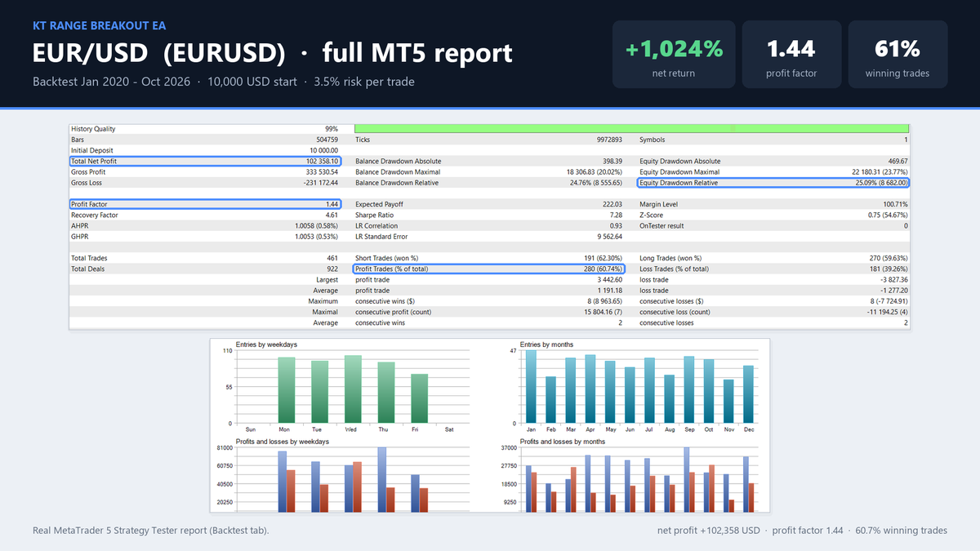Viewport: 980px width, 551px height.
Task: Click the consecutive profit value 15 804.16 (7)
Action: point(603,311)
